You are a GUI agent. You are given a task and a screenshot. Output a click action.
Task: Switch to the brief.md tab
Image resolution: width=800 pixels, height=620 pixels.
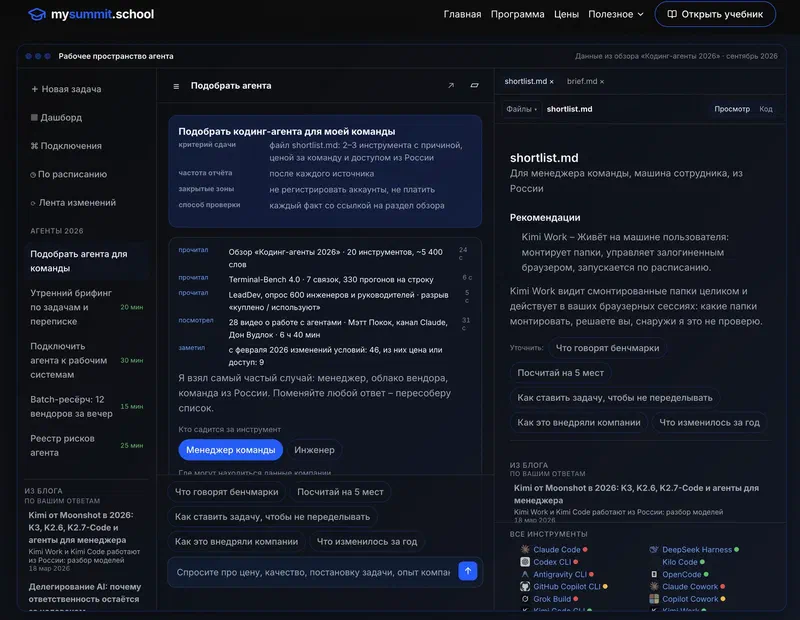click(582, 81)
